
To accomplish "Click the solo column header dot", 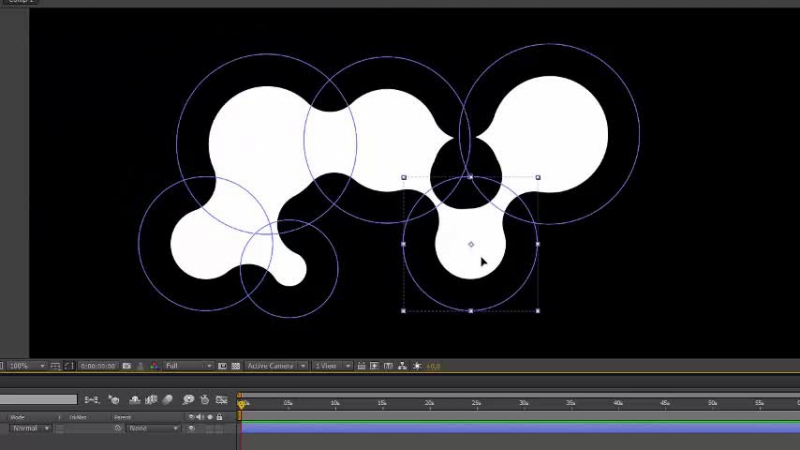I will tap(210, 417).
